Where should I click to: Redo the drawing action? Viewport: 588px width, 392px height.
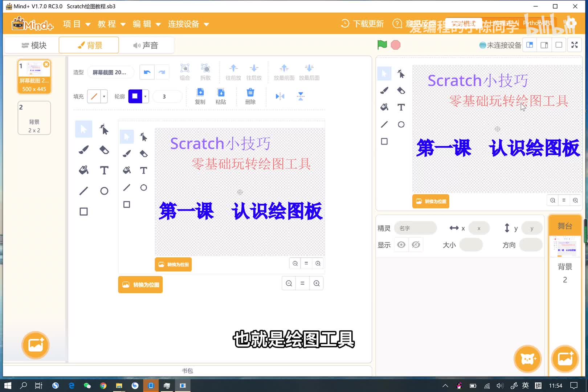[162, 72]
